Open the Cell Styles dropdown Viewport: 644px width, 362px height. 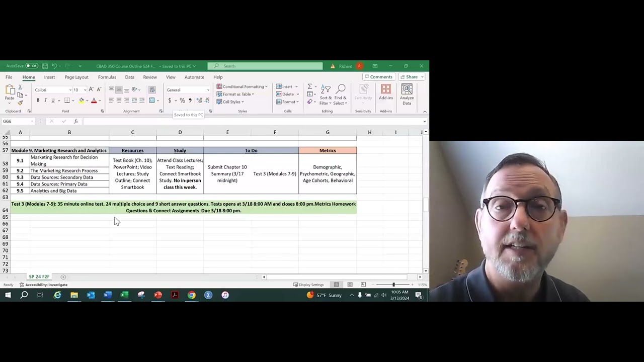(230, 102)
